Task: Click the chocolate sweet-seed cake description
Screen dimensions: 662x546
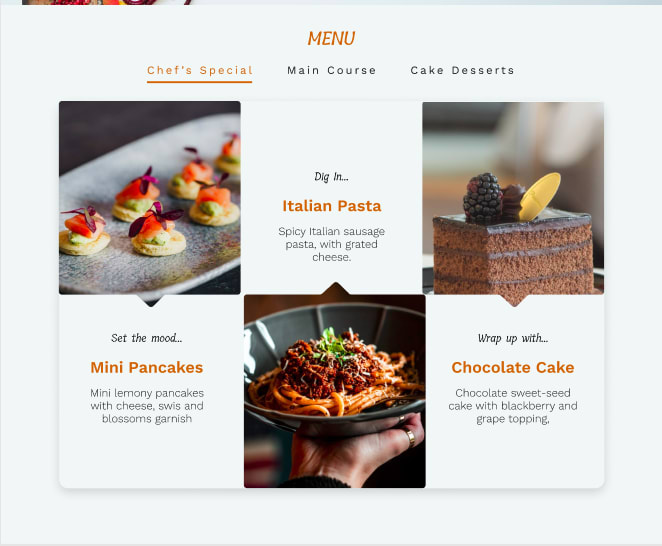Action: point(513,406)
